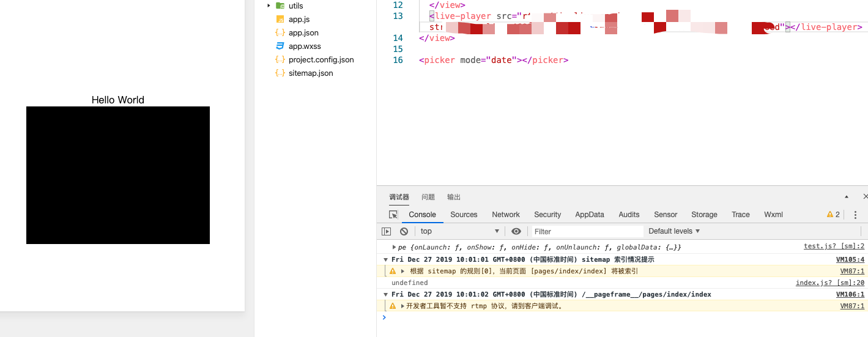Click the sitemap warning triangle icon

(393, 271)
